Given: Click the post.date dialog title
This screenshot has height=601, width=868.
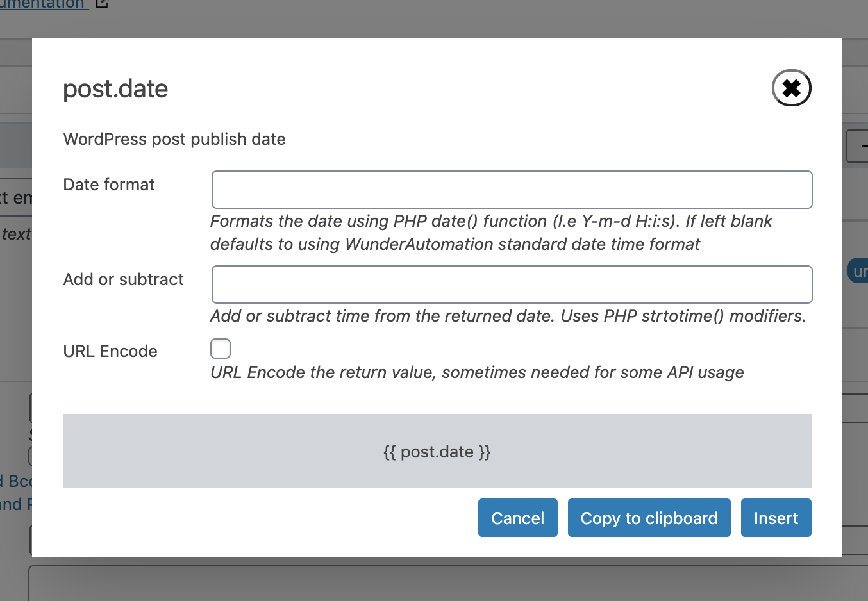Looking at the screenshot, I should pyautogui.click(x=115, y=88).
